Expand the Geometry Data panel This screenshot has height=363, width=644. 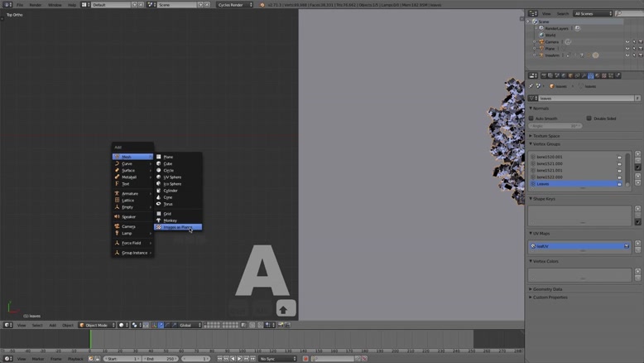(x=549, y=289)
